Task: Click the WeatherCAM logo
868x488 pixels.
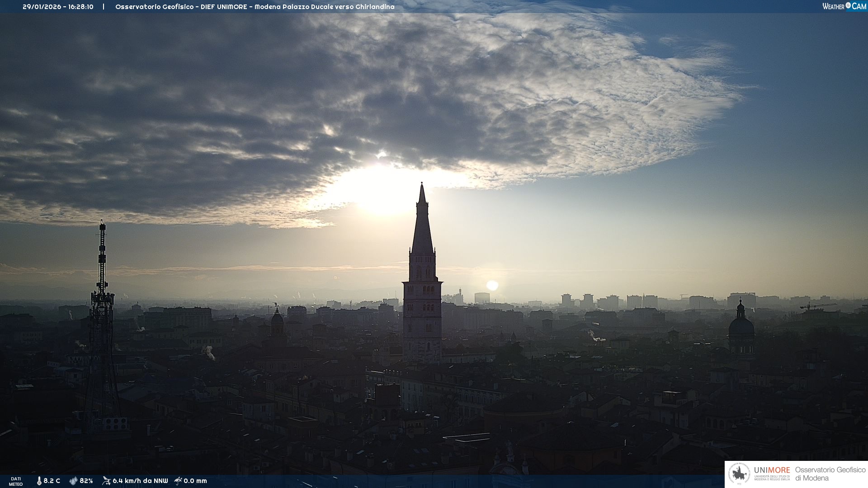Action: tap(844, 6)
